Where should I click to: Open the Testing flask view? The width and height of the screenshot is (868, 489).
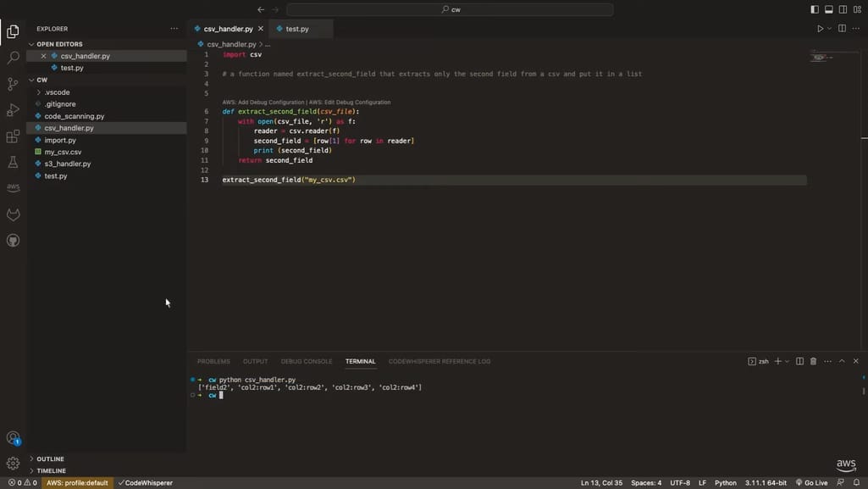pyautogui.click(x=13, y=162)
